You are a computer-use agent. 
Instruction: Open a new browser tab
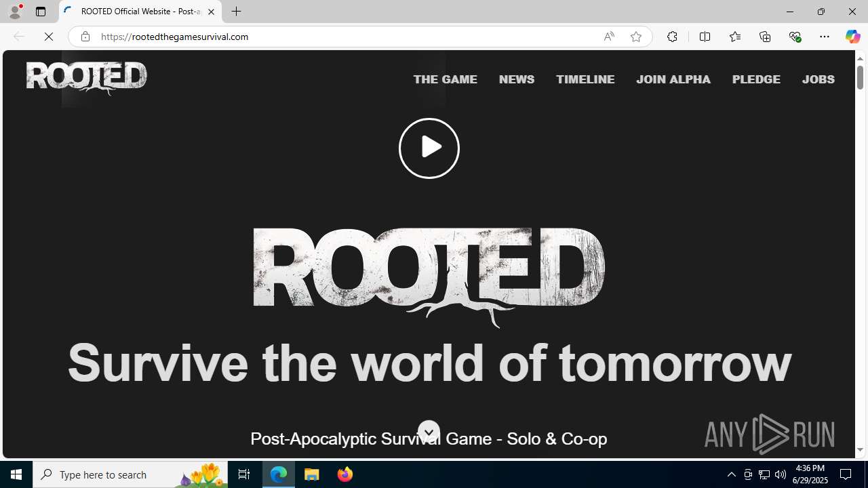click(237, 12)
